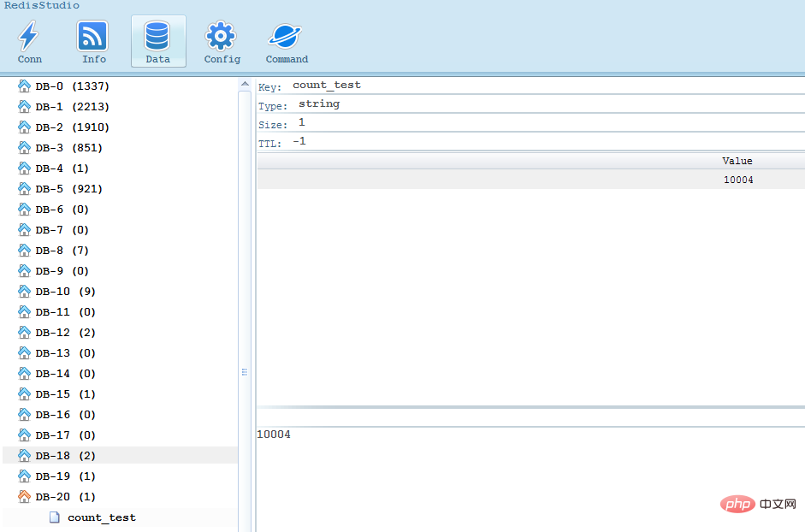Select database DB-3 (851)
Screen dimensions: 805x532
(x=68, y=148)
